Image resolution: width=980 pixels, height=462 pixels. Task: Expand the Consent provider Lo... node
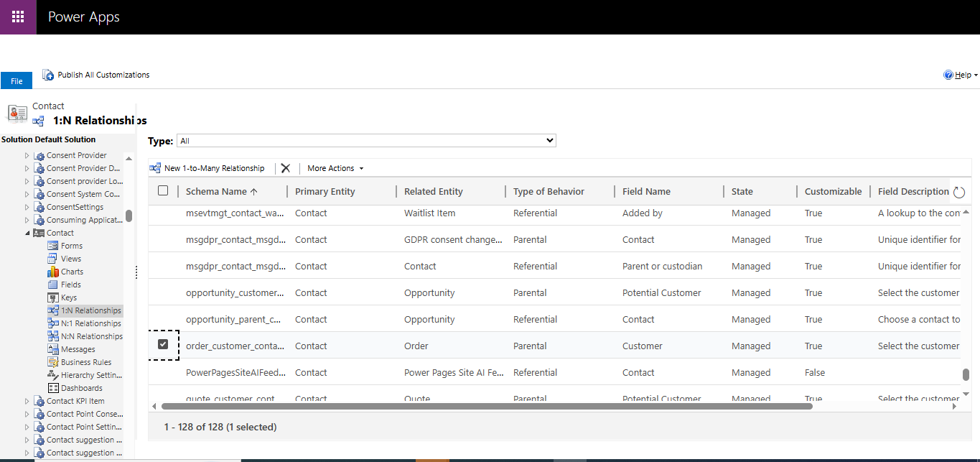point(28,181)
